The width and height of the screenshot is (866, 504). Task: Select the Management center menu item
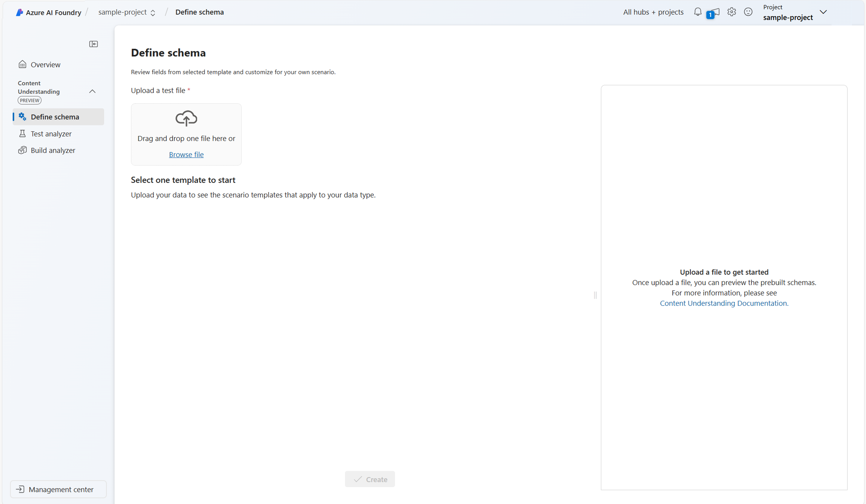(58, 489)
